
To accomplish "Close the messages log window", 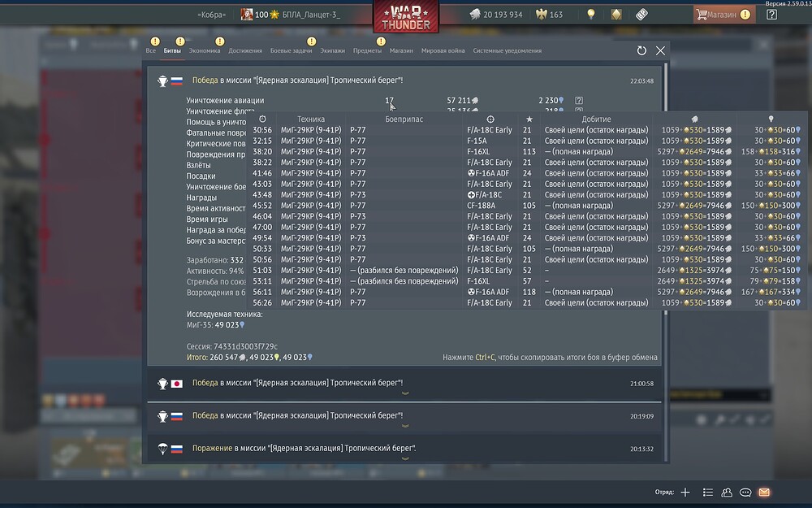I will (x=660, y=50).
